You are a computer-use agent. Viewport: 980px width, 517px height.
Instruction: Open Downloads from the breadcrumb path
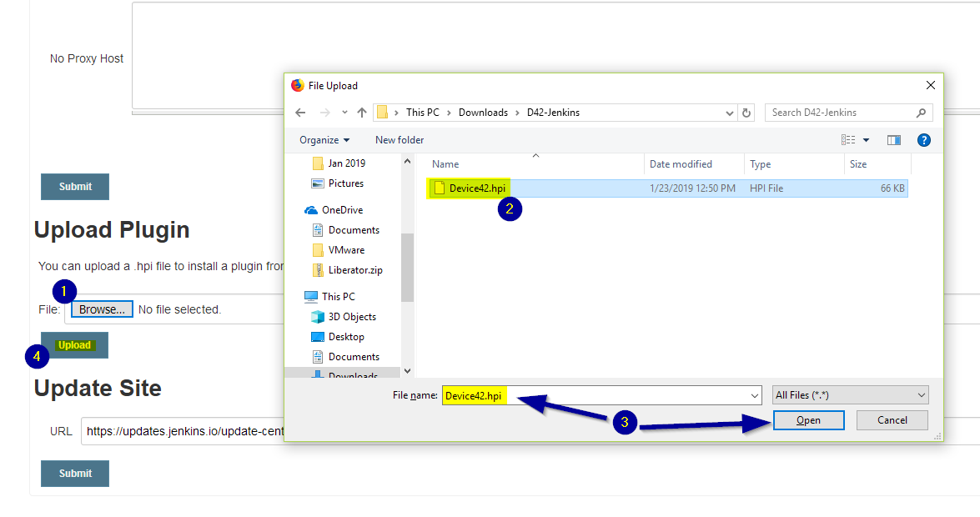(484, 112)
